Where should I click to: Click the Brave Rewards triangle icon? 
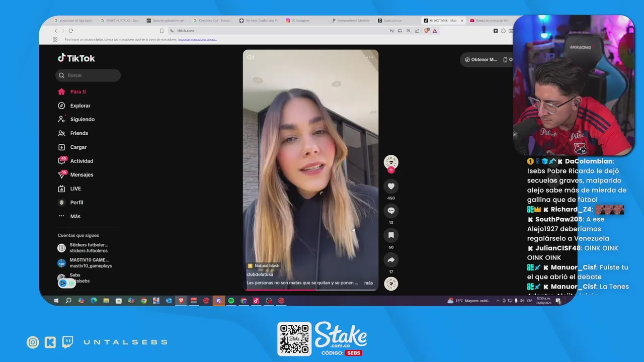[435, 31]
